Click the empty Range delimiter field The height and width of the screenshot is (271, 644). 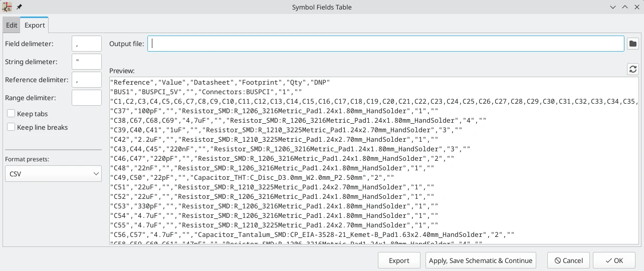point(86,98)
